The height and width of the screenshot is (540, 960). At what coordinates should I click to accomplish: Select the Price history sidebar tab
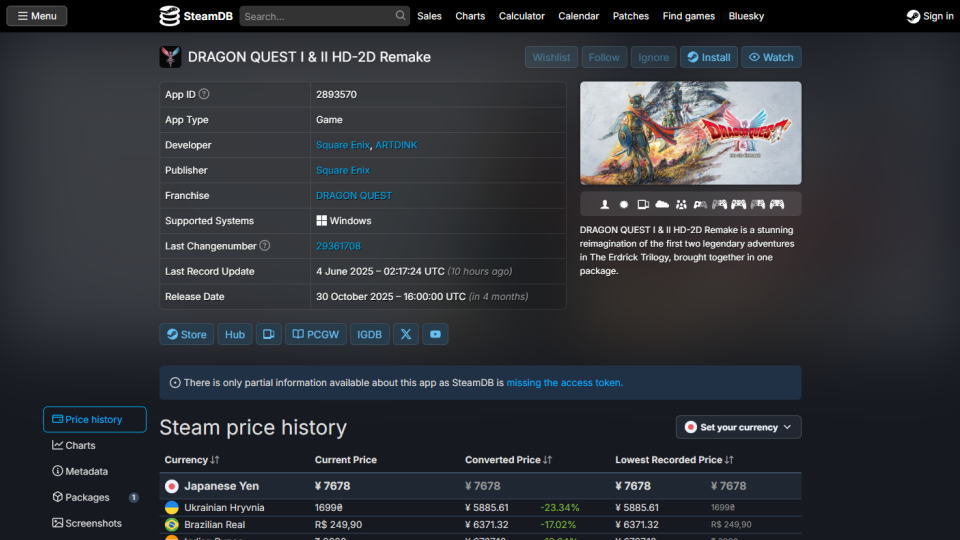(95, 419)
